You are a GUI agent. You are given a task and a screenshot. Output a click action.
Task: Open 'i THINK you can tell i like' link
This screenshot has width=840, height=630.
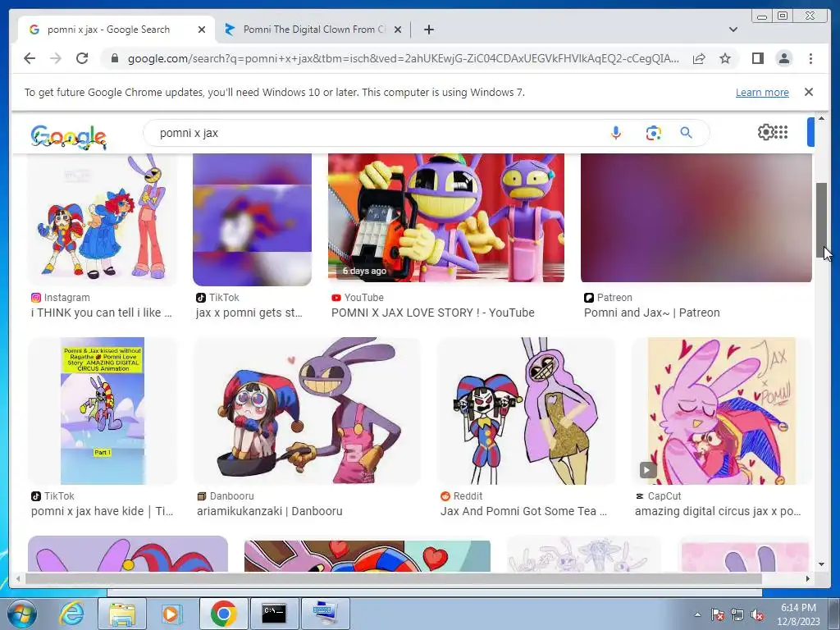pyautogui.click(x=101, y=313)
